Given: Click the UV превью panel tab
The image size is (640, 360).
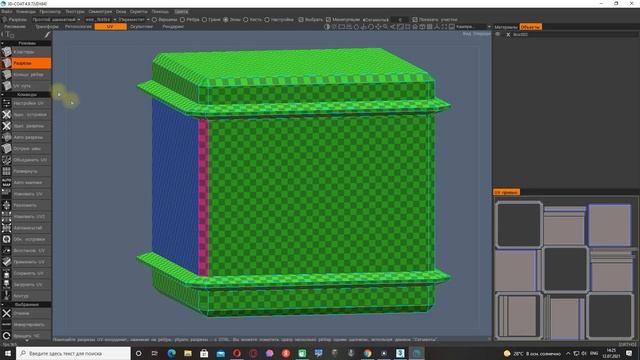Looking at the screenshot, I should (x=506, y=192).
